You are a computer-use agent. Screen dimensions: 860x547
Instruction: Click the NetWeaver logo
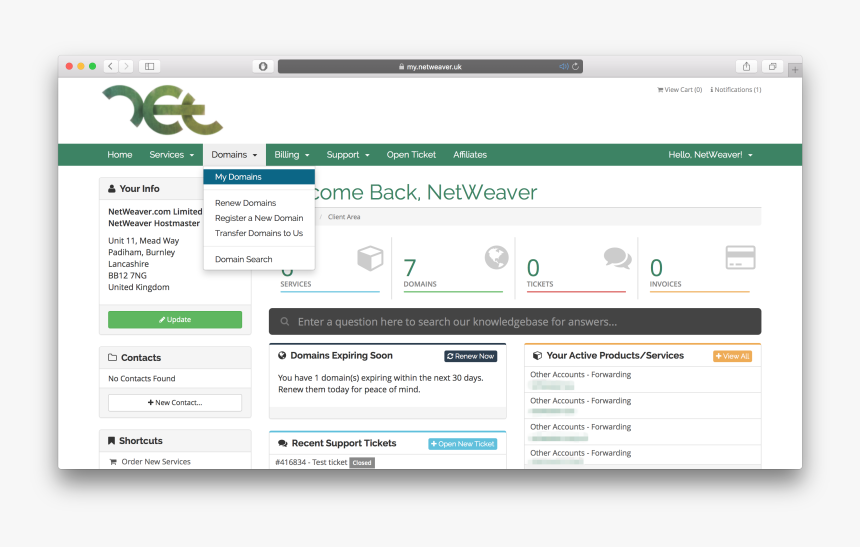click(162, 110)
